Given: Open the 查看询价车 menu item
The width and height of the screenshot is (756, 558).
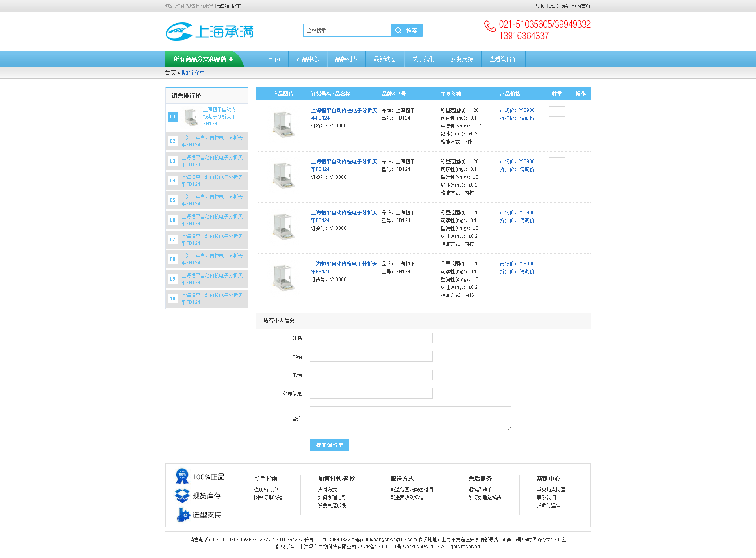Looking at the screenshot, I should click(503, 59).
